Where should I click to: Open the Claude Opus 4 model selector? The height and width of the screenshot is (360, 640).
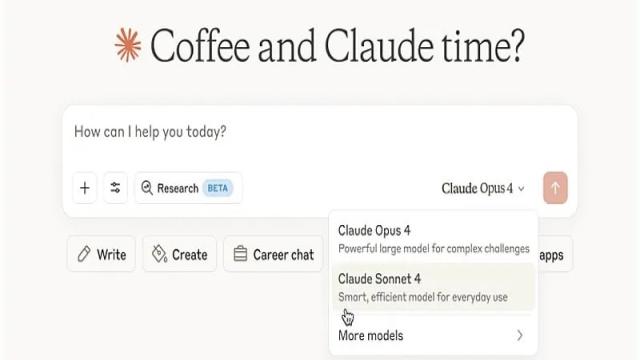pyautogui.click(x=483, y=189)
